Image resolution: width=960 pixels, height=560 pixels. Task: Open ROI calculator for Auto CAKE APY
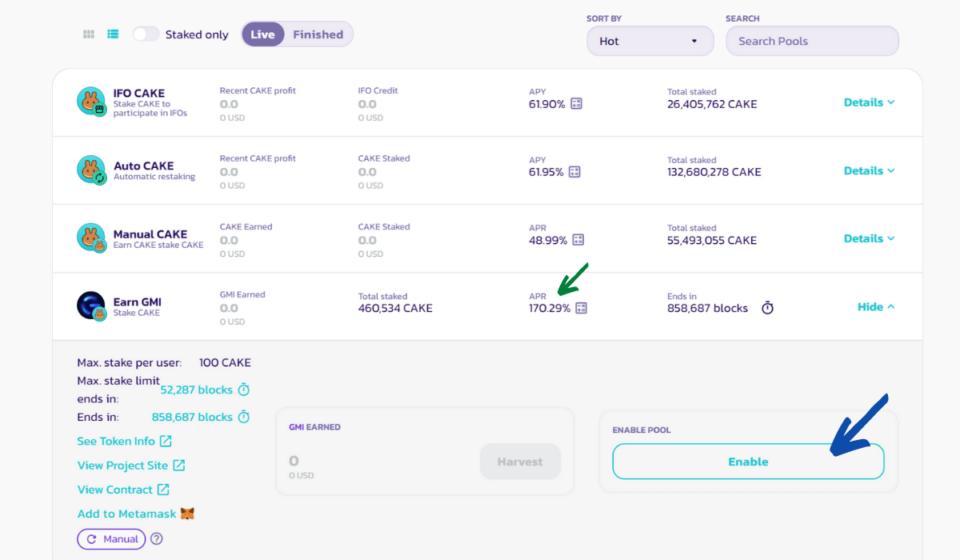point(574,172)
